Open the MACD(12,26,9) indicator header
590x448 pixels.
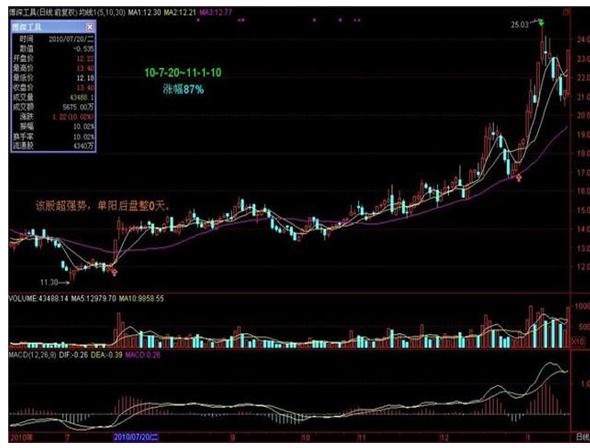[x=33, y=355]
